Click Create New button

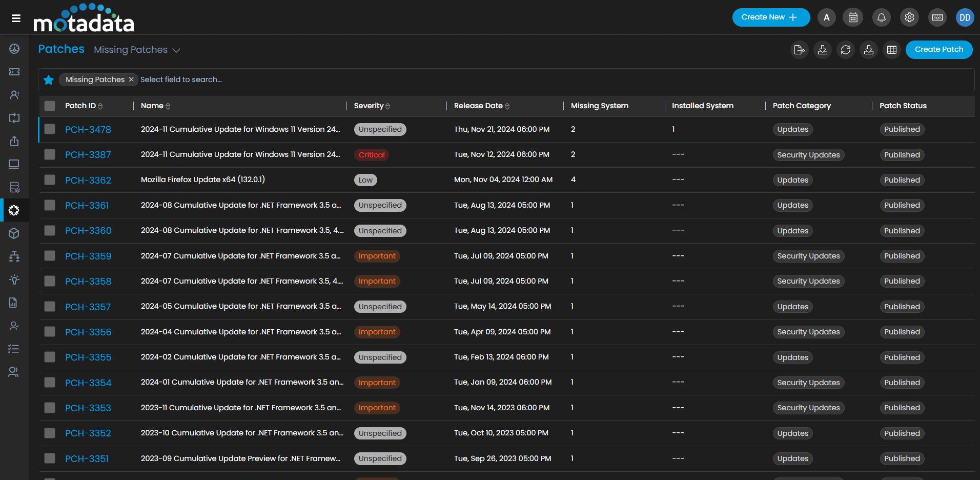[x=771, y=17]
